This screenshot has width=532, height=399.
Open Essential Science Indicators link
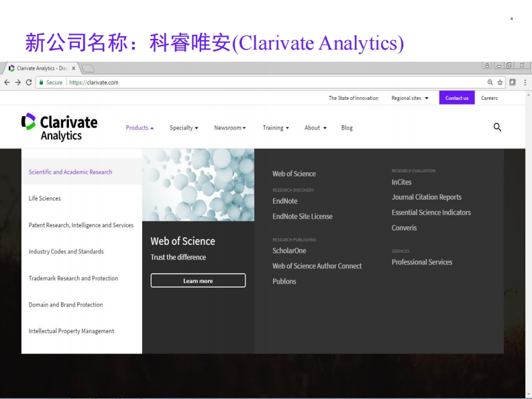click(431, 213)
